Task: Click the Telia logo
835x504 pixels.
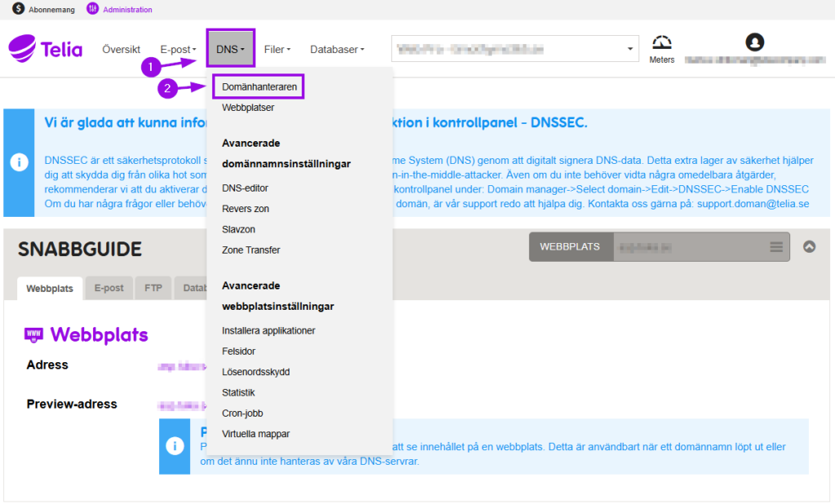Action: click(x=46, y=49)
